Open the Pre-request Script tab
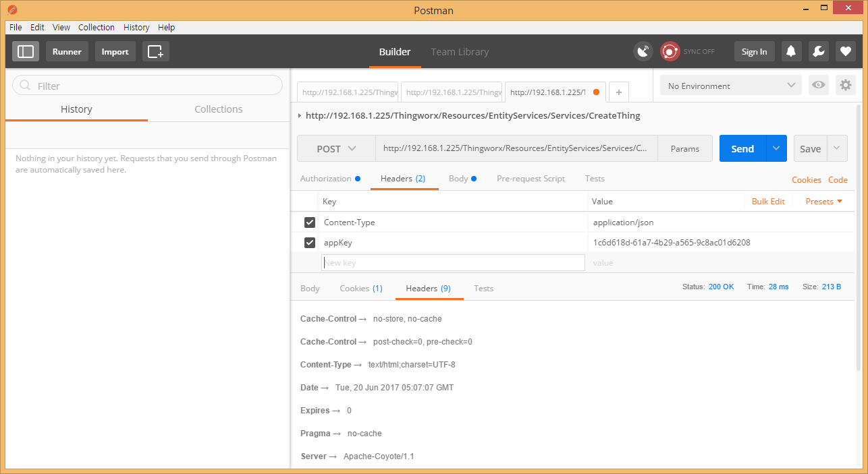868x474 pixels. pos(531,179)
